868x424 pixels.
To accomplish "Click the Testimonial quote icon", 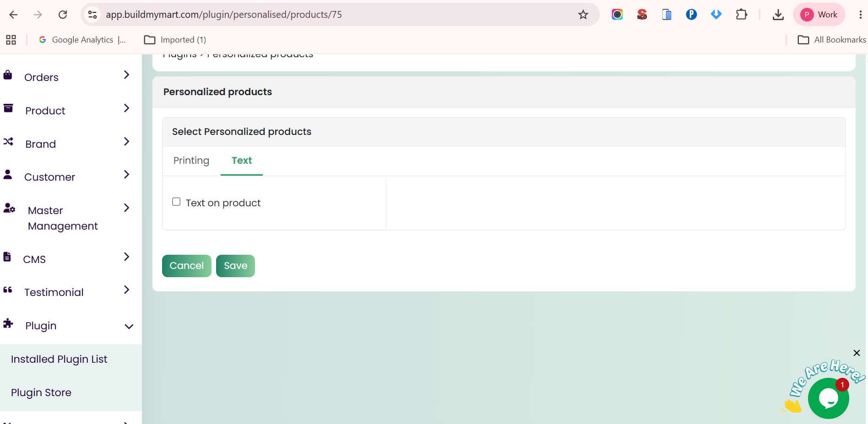I will (x=8, y=290).
